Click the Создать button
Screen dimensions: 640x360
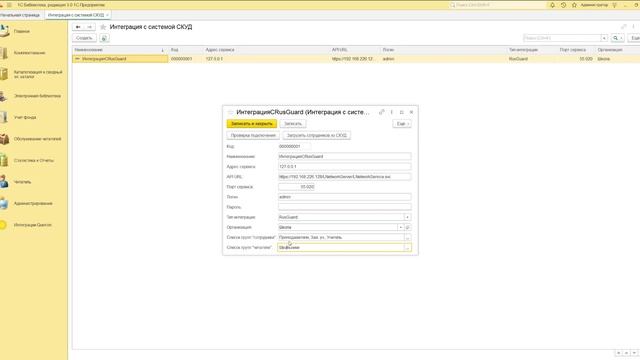coord(84,38)
